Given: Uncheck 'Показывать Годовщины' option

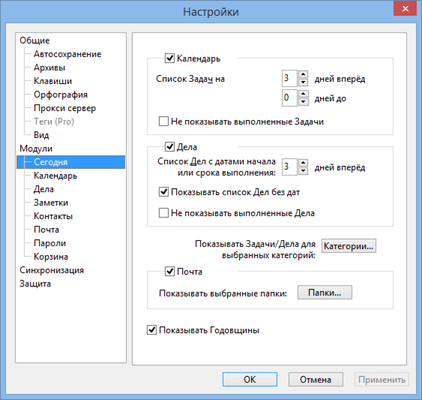Looking at the screenshot, I should pos(152,330).
